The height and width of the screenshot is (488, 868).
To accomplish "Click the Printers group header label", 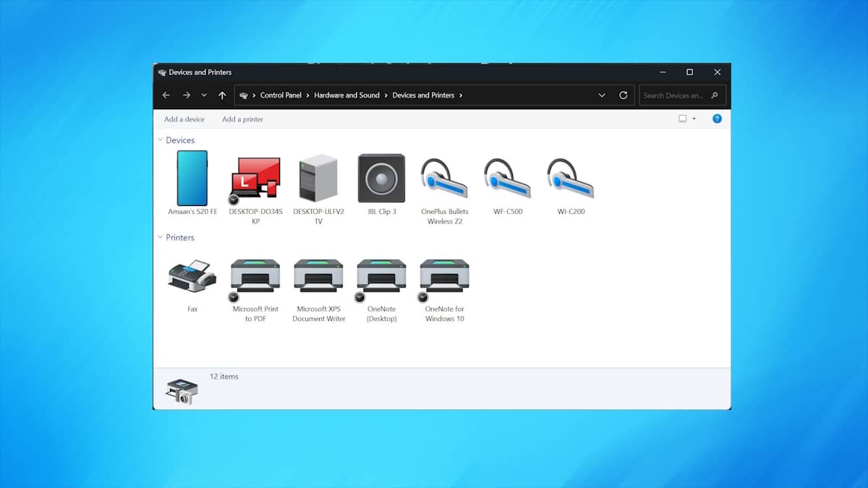I will click(180, 237).
